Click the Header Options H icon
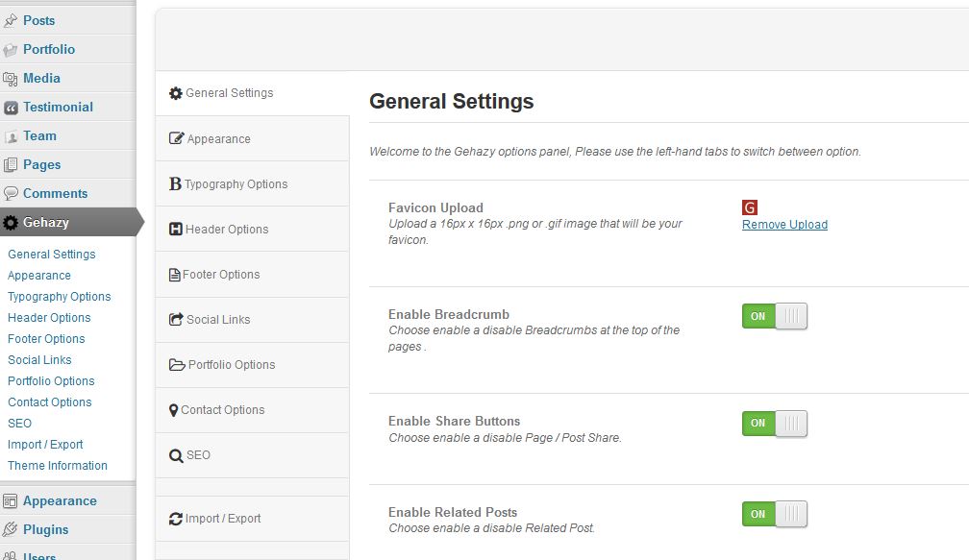969x560 pixels. pyautogui.click(x=176, y=230)
